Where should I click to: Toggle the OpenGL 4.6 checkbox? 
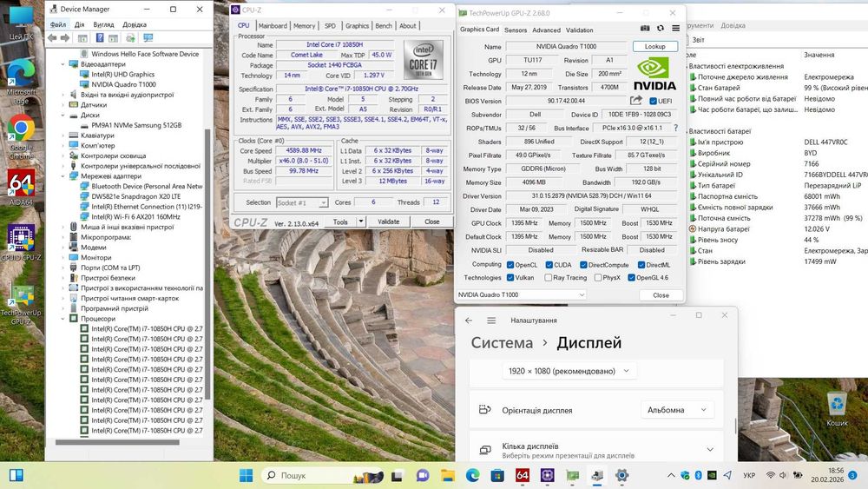tap(631, 277)
